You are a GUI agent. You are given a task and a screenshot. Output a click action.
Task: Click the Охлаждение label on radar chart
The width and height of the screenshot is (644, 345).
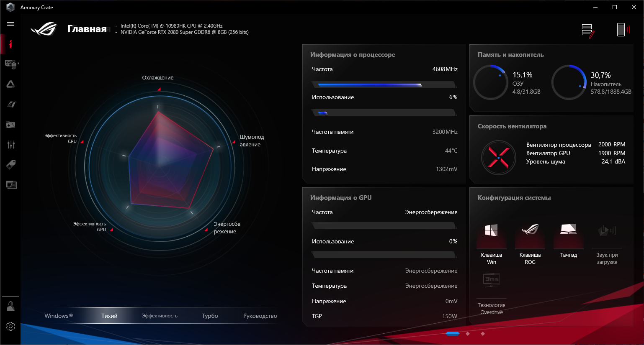click(x=157, y=78)
